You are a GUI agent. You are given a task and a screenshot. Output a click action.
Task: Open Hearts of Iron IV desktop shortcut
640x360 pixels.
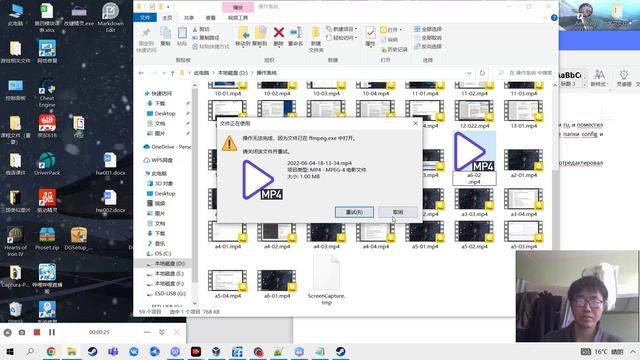(x=15, y=242)
